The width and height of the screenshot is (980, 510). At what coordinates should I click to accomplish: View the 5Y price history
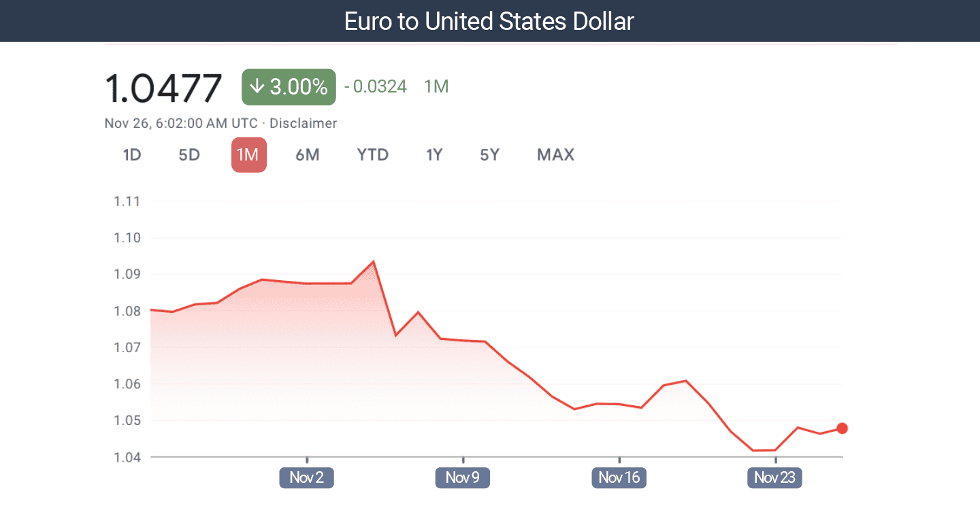[x=490, y=155]
